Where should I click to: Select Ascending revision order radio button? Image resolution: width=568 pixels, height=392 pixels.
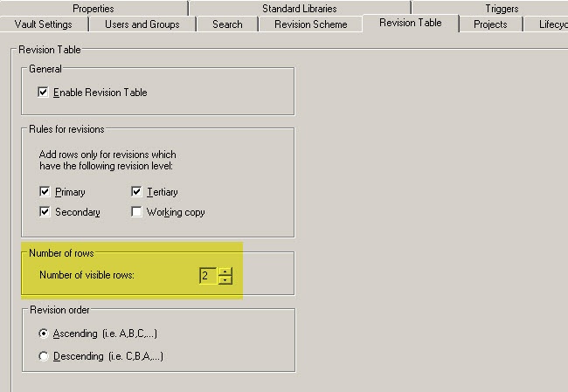pos(44,334)
